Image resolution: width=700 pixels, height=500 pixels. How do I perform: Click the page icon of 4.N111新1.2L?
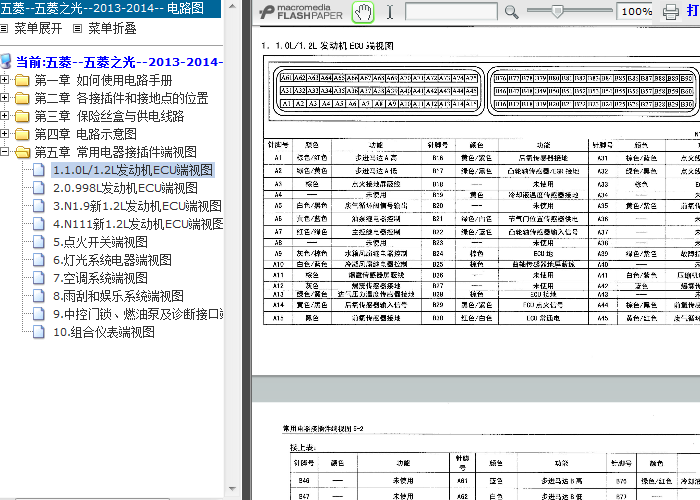tap(39, 224)
